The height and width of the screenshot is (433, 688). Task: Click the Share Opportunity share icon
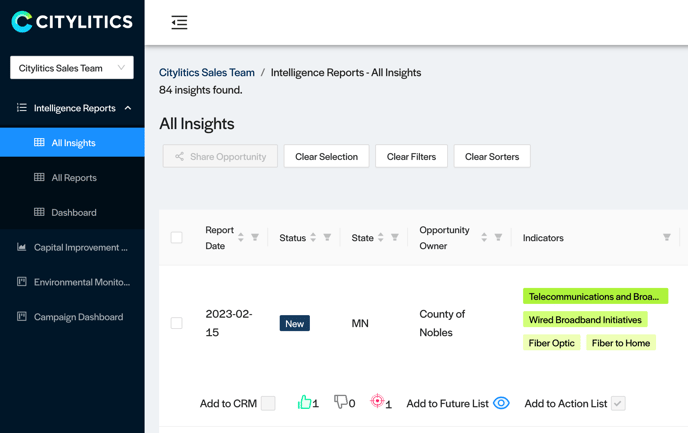pos(179,156)
